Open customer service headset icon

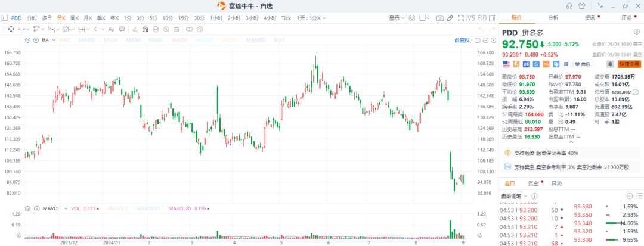tap(569, 5)
